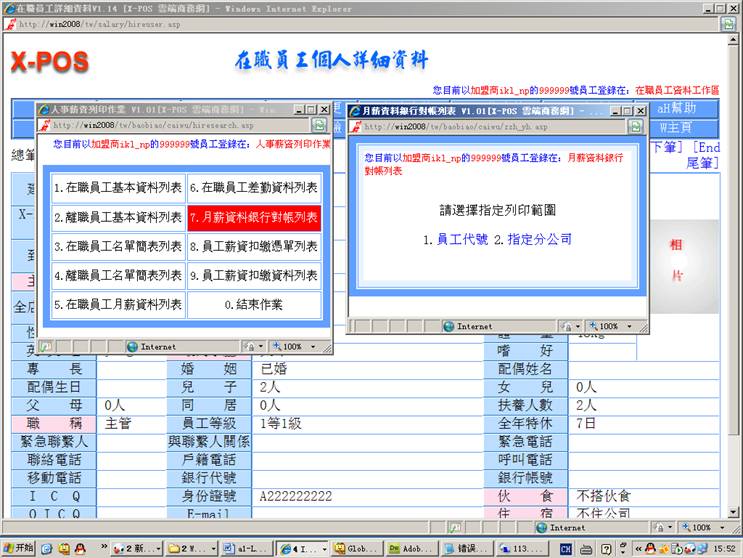Open the Glob... taskbar item

pos(358,548)
